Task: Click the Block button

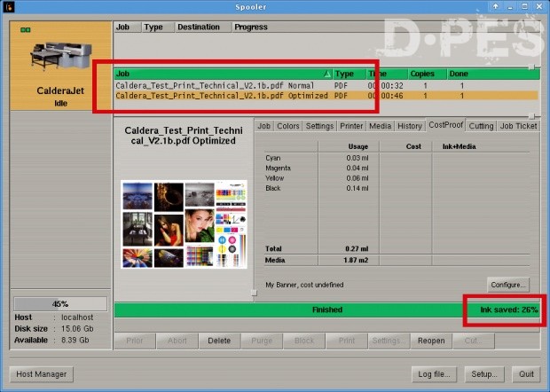Action: pyautogui.click(x=304, y=341)
